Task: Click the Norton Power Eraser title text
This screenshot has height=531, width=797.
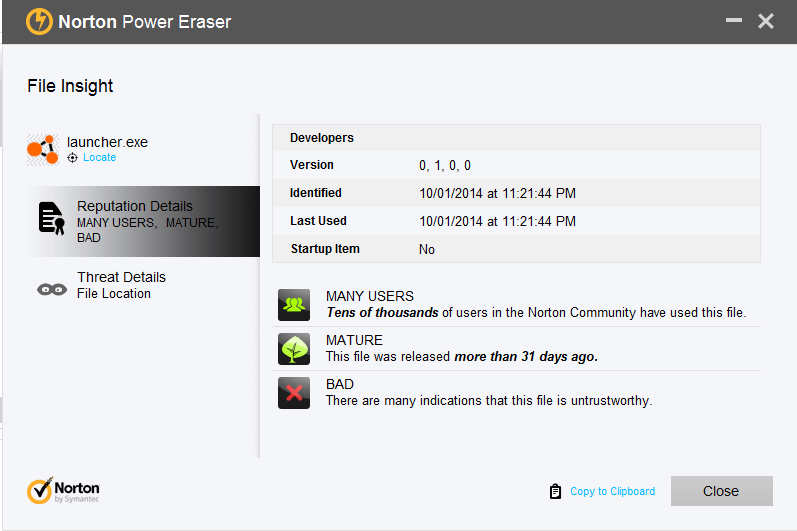Action: tap(145, 22)
